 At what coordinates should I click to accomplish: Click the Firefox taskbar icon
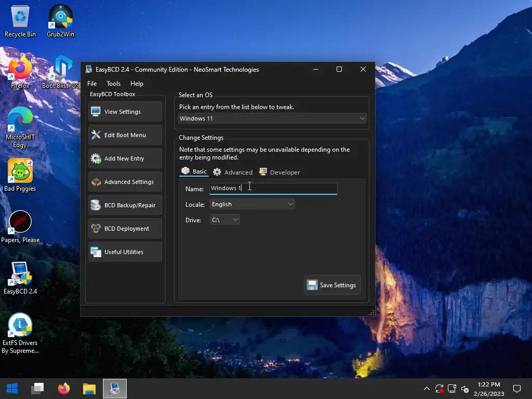(x=63, y=389)
